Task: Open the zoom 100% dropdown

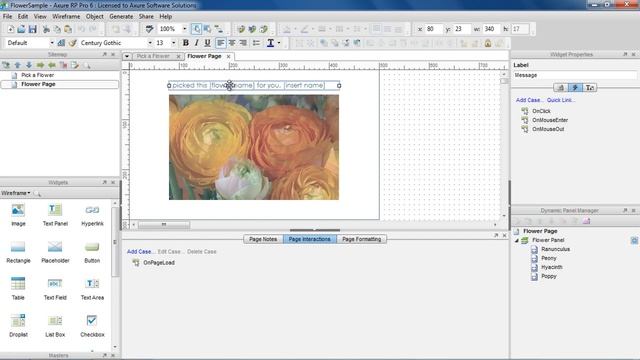Action: pos(184,29)
